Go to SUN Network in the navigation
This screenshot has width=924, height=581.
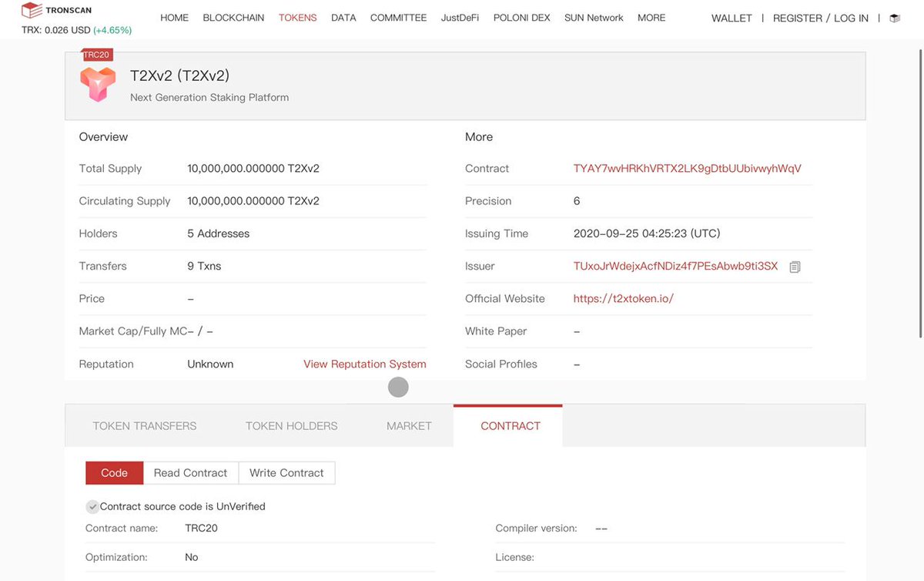594,18
